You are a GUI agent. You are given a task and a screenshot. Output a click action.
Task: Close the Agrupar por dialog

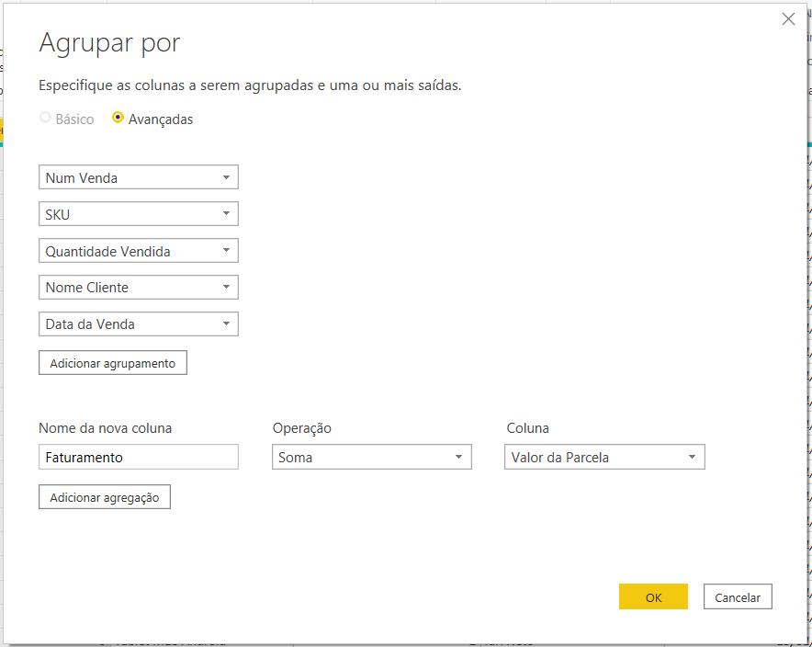[788, 19]
